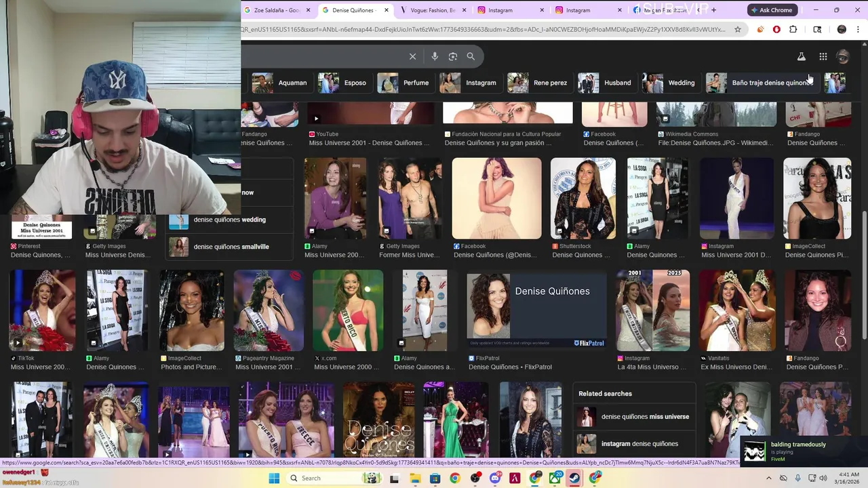Bookmark this page with the star icon
Screen dimensions: 868x488
(738, 29)
